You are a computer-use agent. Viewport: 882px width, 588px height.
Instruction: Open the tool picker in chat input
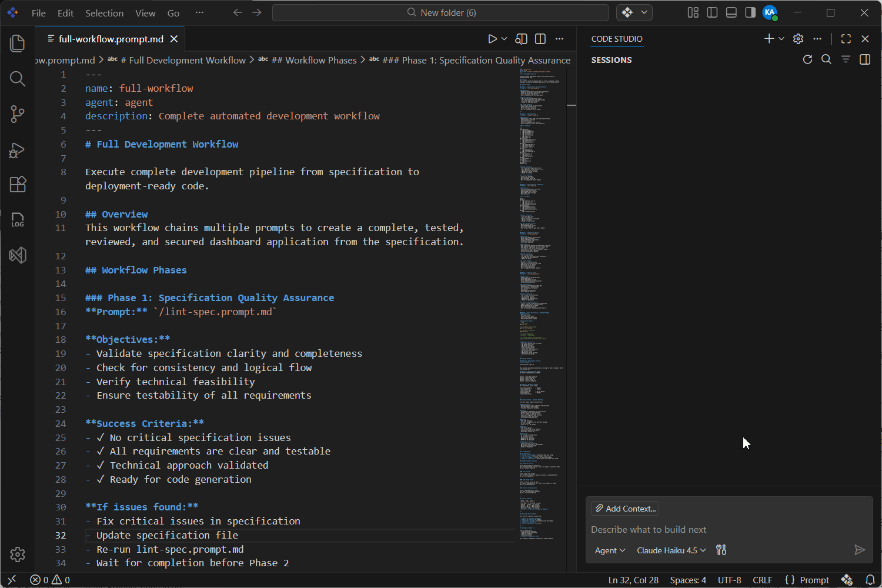[721, 550]
